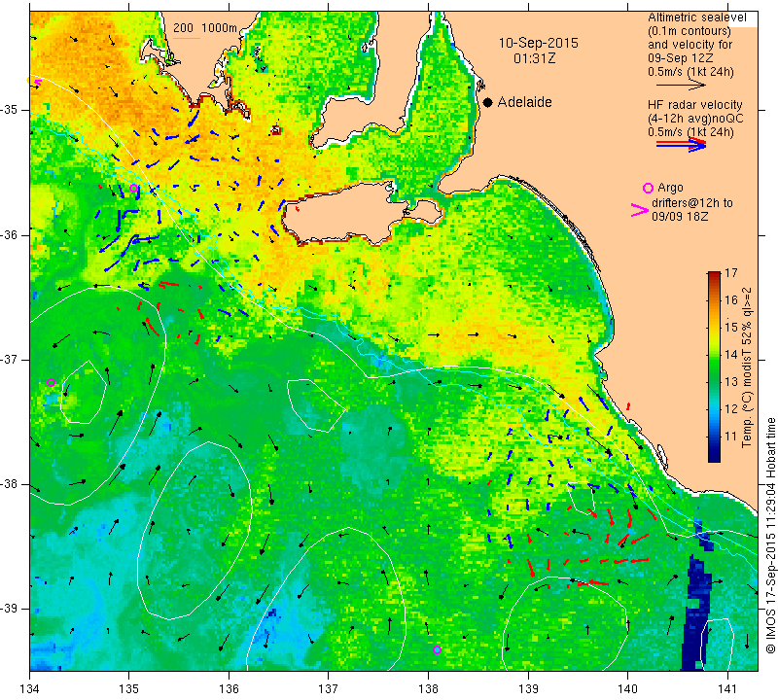Click the 17 tick label on the colour bar
This screenshot has height=700, width=778.
point(731,272)
